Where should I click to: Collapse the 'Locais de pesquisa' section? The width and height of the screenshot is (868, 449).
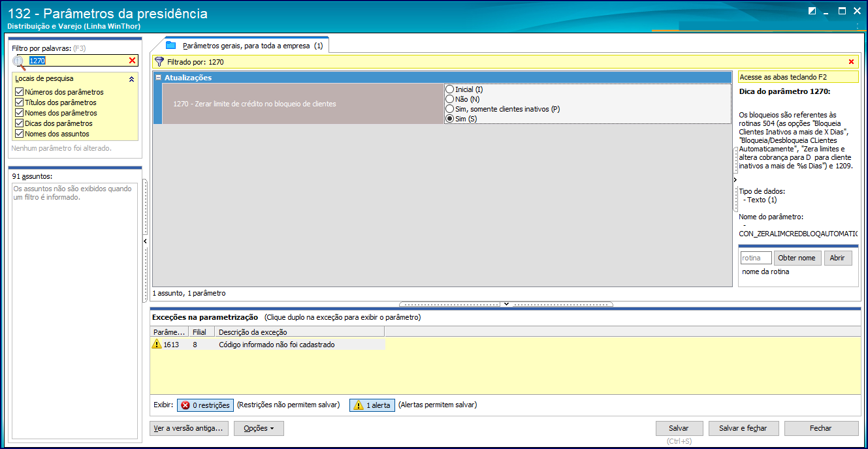point(131,79)
